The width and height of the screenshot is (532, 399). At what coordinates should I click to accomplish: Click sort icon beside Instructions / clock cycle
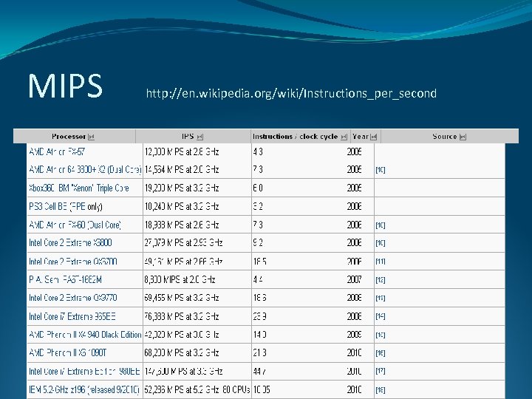point(344,137)
